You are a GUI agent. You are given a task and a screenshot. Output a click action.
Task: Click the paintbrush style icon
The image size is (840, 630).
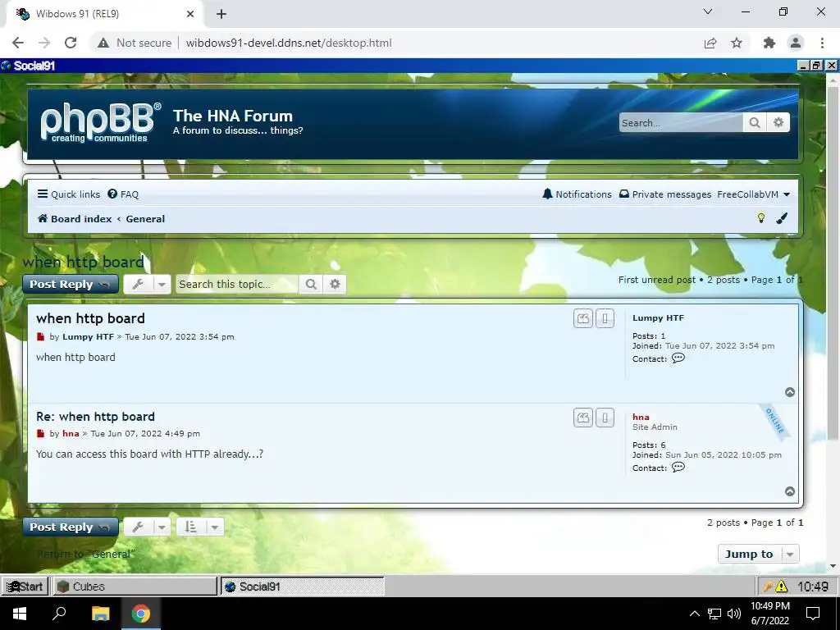(x=782, y=218)
